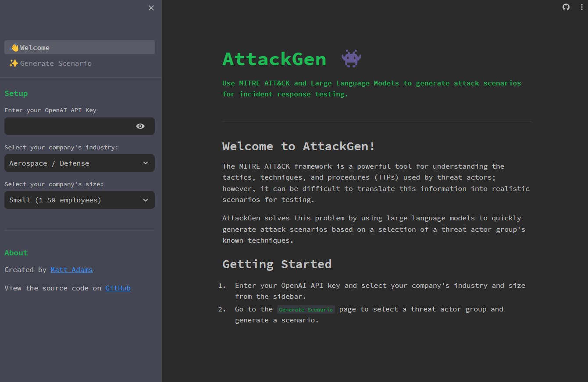
Task: Open the Matt Adams link
Action: [71, 269]
